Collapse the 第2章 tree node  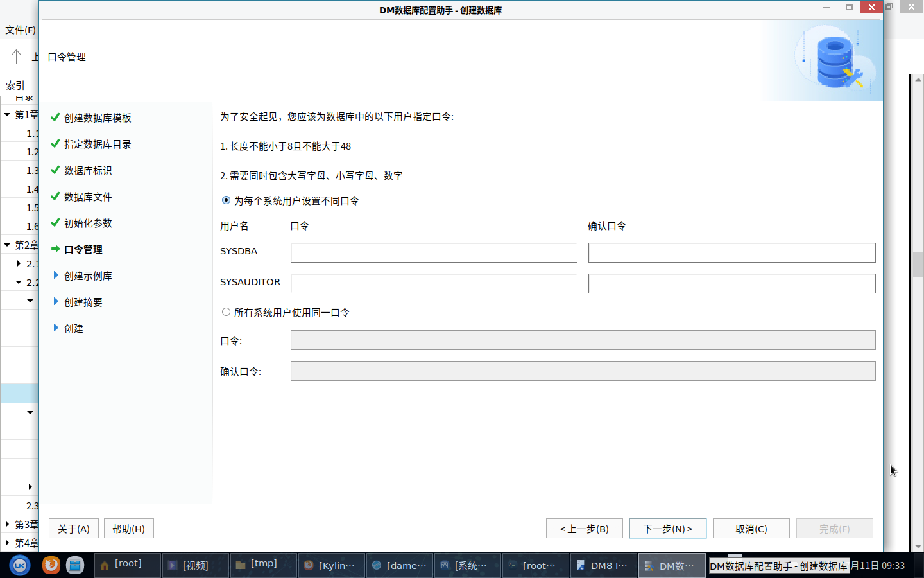[7, 245]
